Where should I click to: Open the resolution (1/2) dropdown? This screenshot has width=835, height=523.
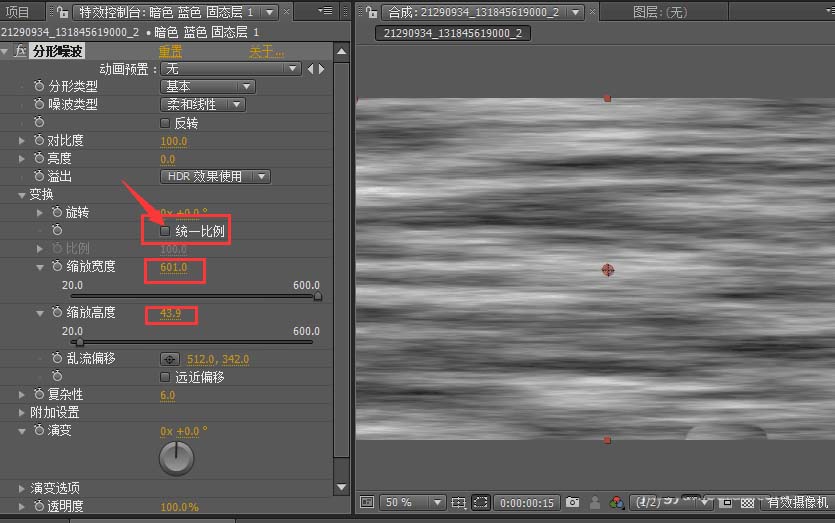pos(671,502)
